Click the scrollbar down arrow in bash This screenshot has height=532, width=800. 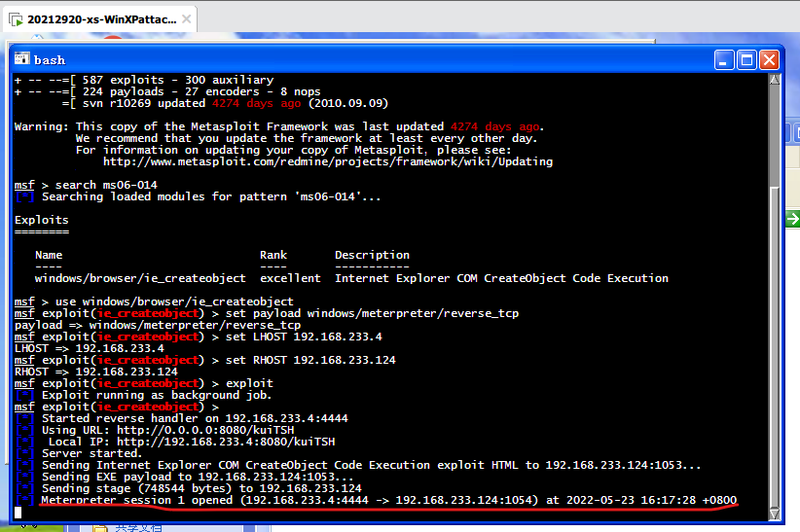tap(775, 514)
